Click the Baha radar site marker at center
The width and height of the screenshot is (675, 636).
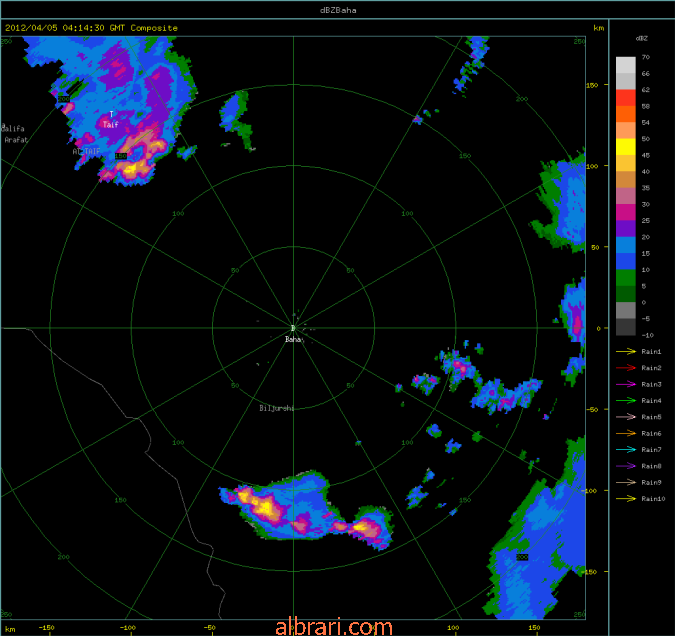pyautogui.click(x=293, y=328)
